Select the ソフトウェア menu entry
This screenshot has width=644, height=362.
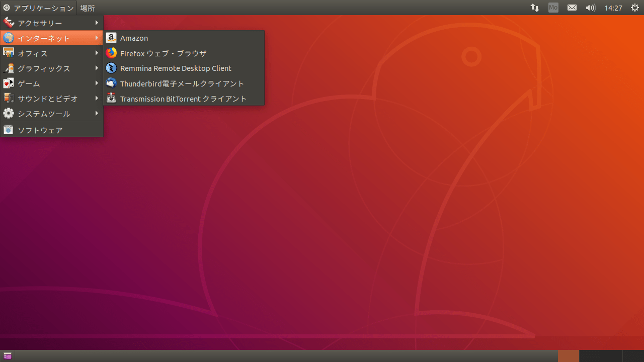[52, 130]
